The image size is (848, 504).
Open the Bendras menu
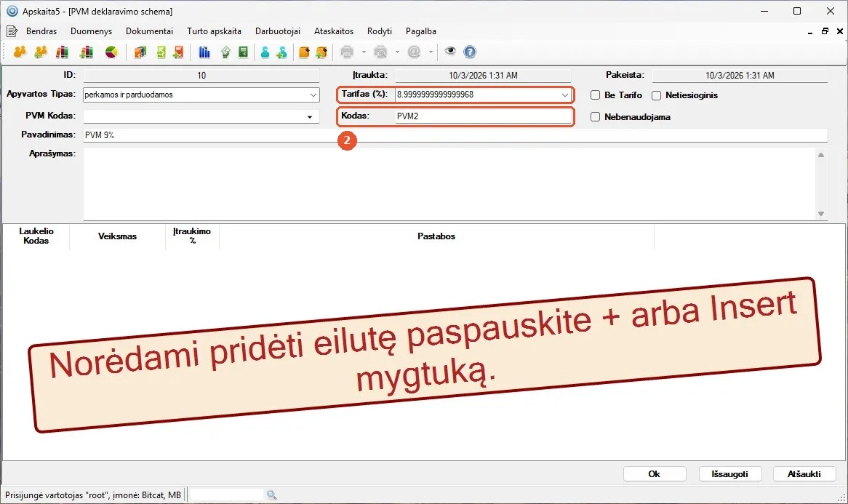(41, 31)
